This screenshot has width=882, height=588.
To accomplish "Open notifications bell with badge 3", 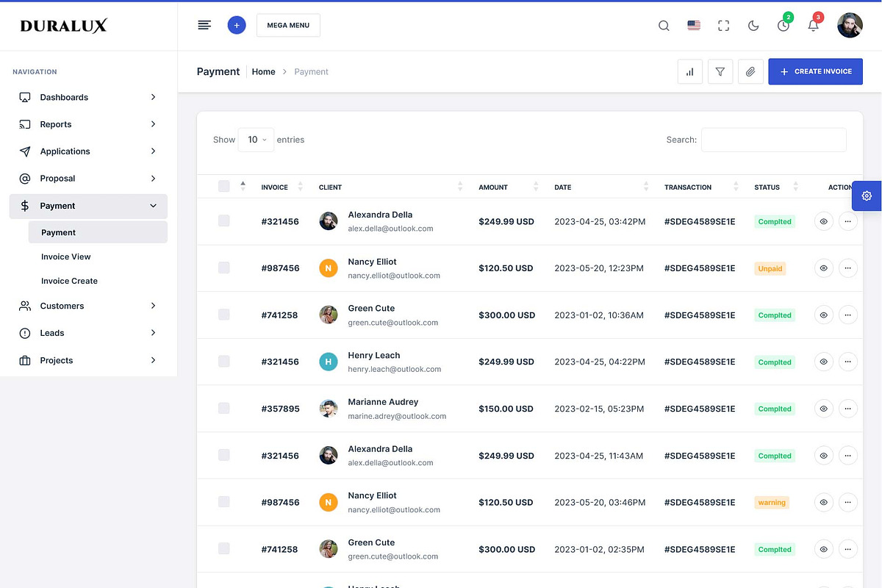I will coord(813,26).
